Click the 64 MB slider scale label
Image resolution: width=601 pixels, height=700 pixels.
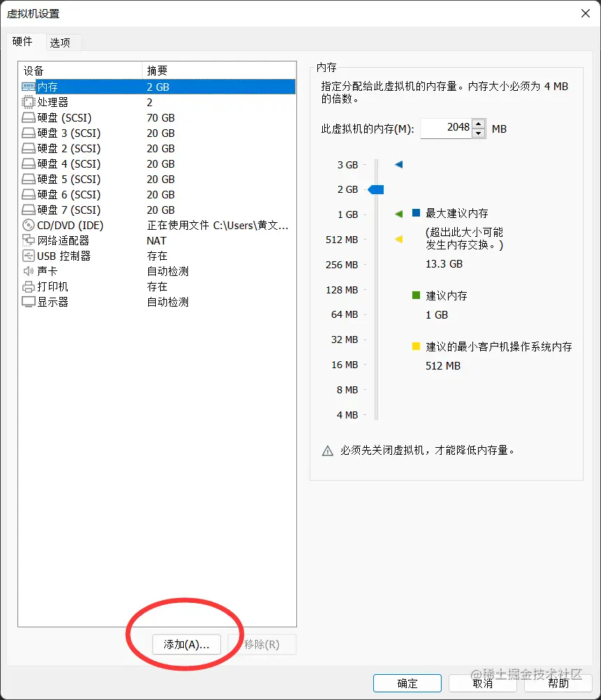tap(345, 315)
